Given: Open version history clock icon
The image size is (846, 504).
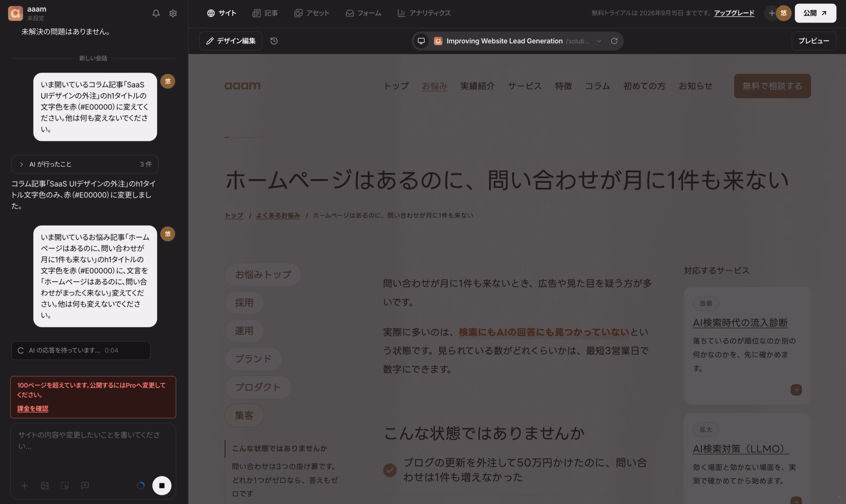Looking at the screenshot, I should (274, 41).
